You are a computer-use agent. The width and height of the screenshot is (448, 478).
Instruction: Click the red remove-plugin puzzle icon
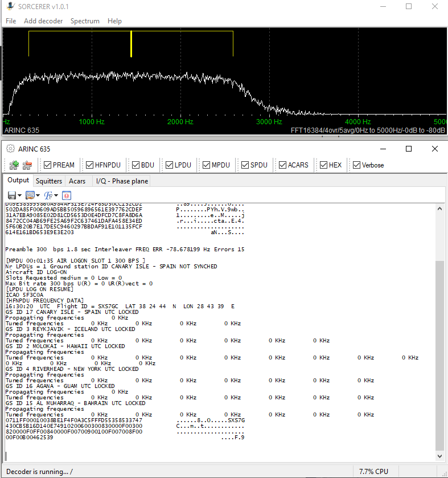tap(27, 165)
